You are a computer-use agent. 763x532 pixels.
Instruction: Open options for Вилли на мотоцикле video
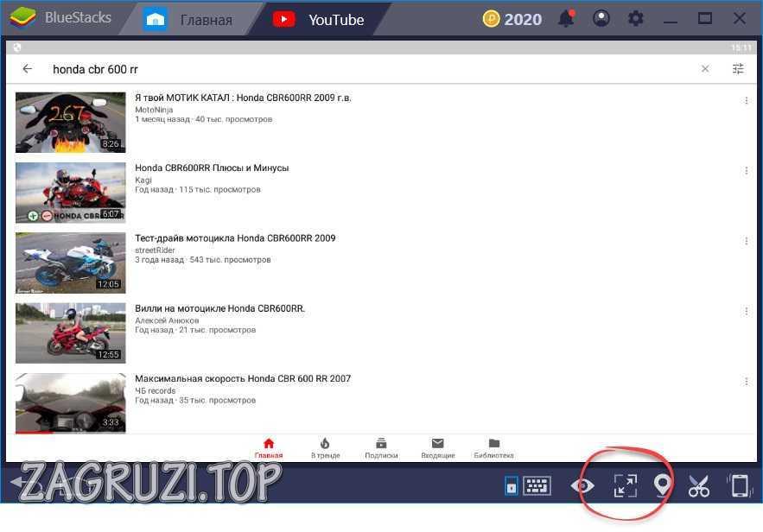point(747,311)
